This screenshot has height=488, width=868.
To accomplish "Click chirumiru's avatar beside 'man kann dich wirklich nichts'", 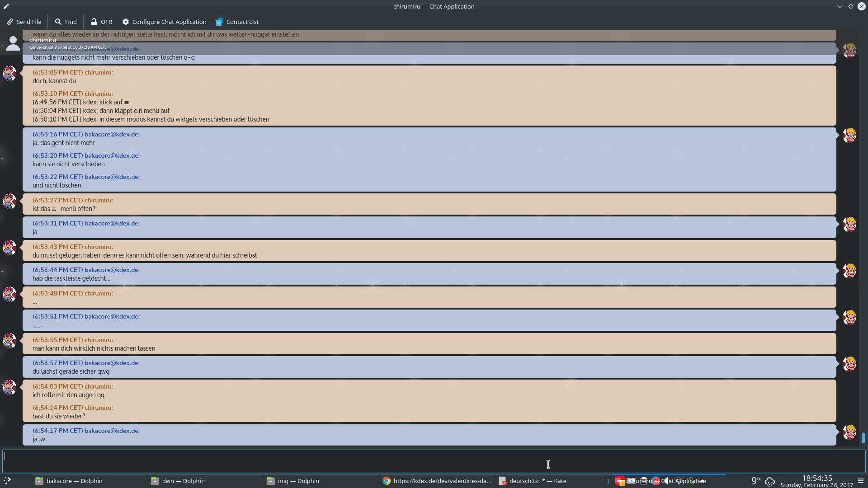I will point(9,341).
